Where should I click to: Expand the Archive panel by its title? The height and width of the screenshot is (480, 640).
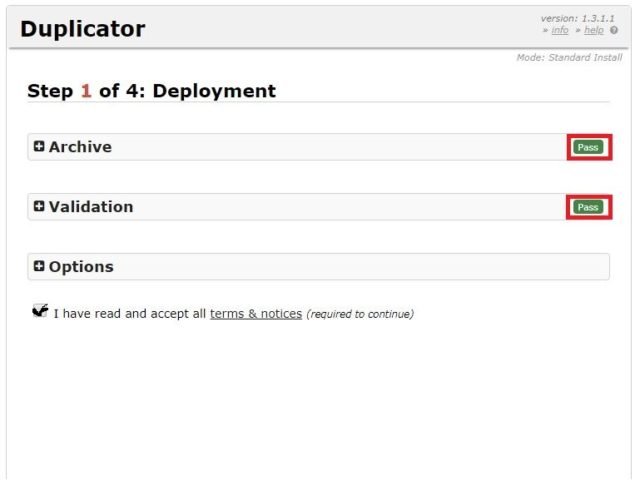(80, 147)
